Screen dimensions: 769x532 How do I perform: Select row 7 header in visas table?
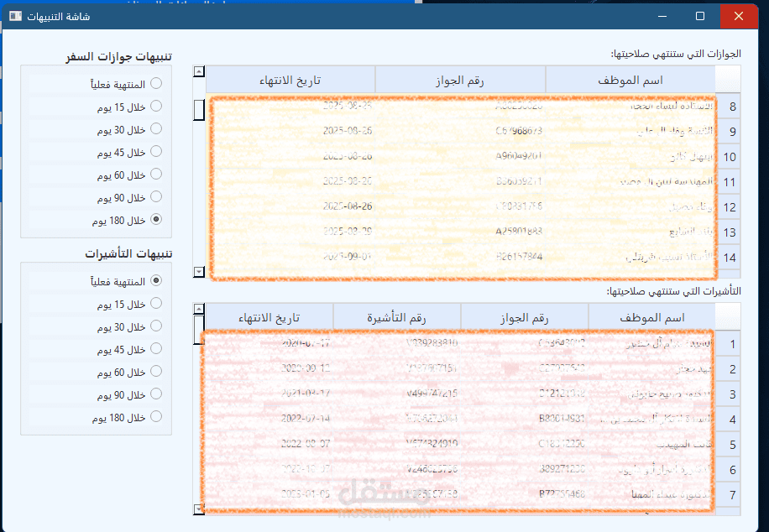point(729,495)
